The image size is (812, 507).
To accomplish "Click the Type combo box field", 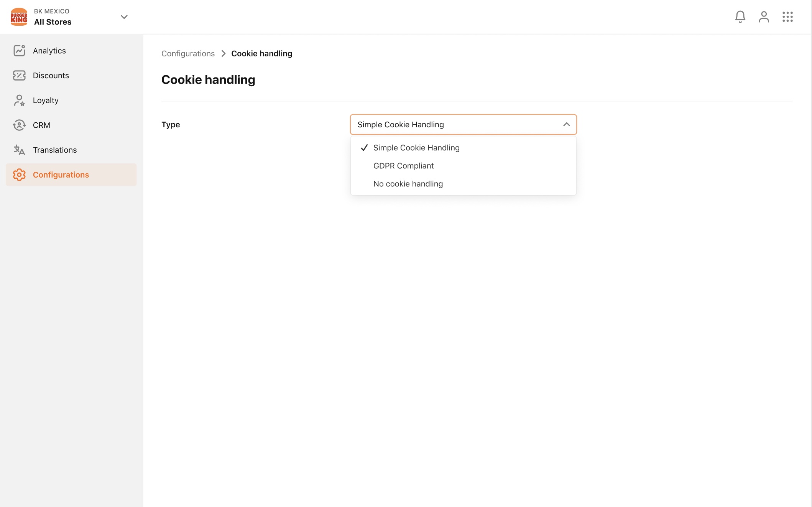I will pyautogui.click(x=463, y=125).
